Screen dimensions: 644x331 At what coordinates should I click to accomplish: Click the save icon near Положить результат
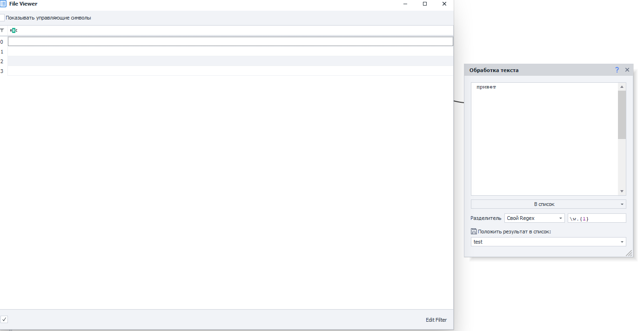pos(474,232)
